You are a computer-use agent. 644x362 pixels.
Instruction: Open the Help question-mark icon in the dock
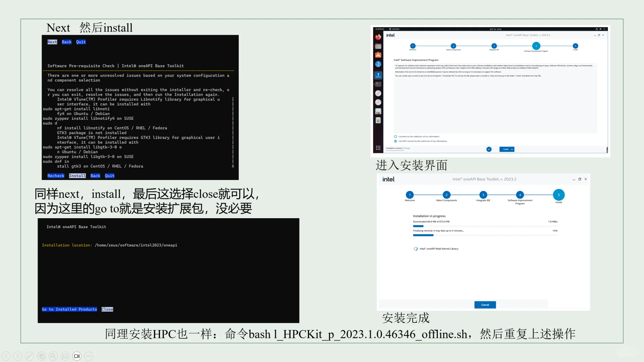pyautogui.click(x=378, y=64)
